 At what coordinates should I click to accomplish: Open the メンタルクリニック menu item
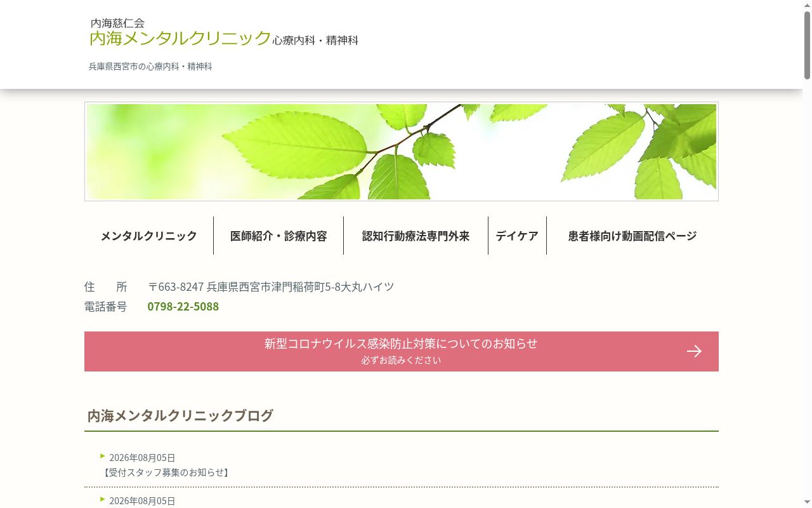pyautogui.click(x=149, y=236)
